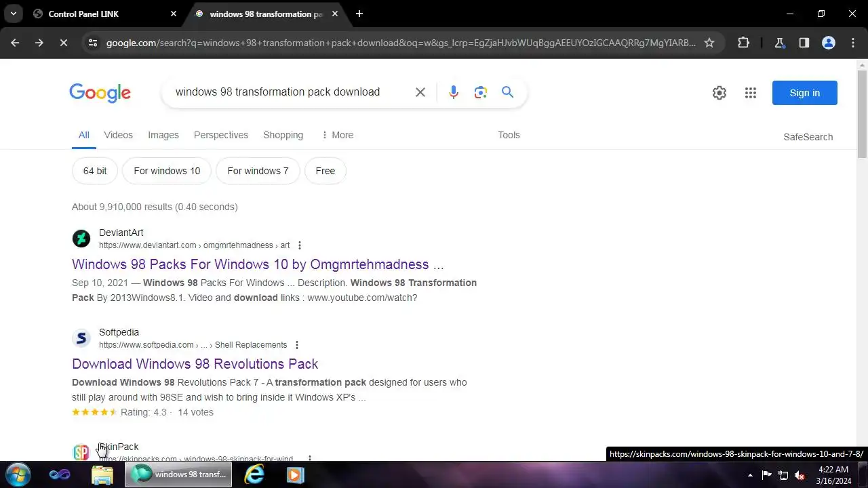Open Chrome three-dot menu
Image resolution: width=868 pixels, height=488 pixels.
pos(853,43)
